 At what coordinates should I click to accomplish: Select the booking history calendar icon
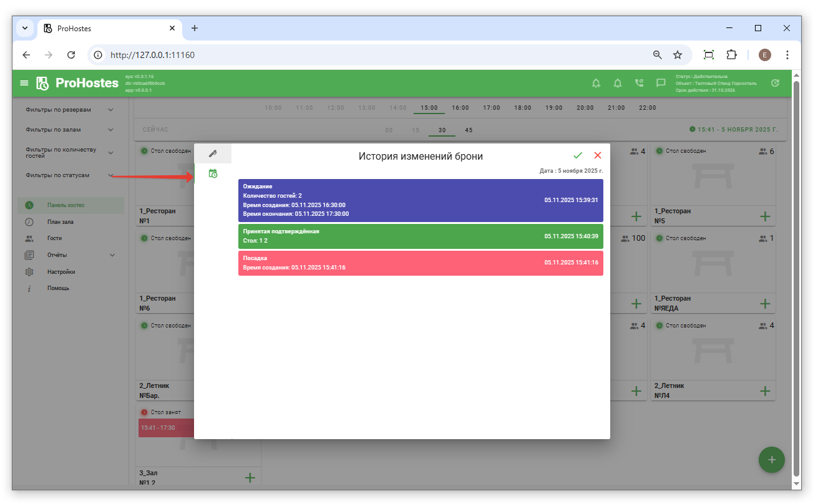[x=213, y=174]
